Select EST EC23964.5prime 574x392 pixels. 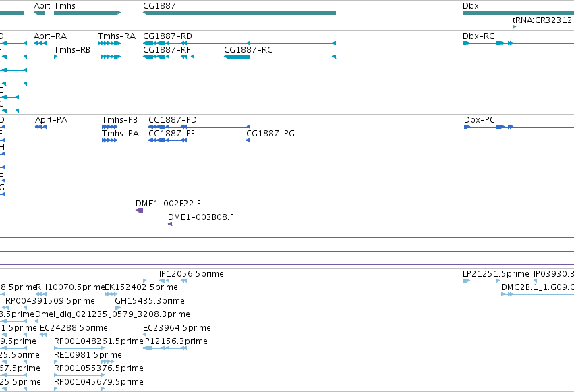[x=177, y=328]
